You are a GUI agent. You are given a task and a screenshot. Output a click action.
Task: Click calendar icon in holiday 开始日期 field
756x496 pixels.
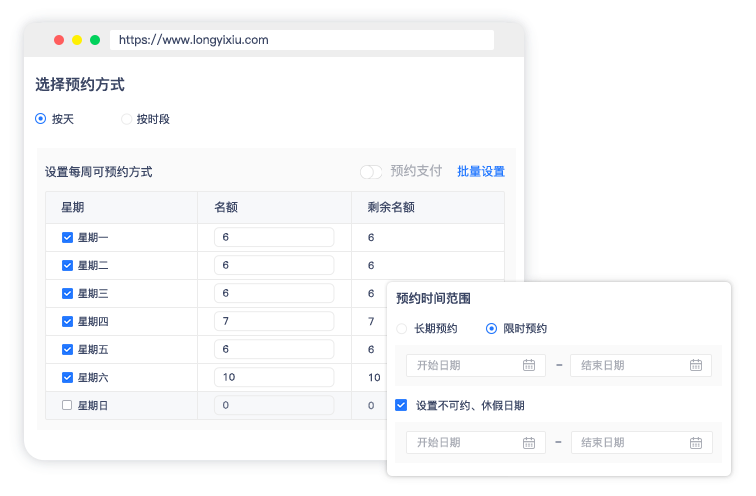coord(529,442)
